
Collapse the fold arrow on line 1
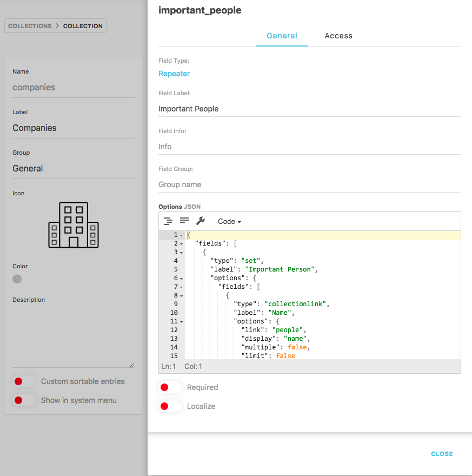click(182, 235)
